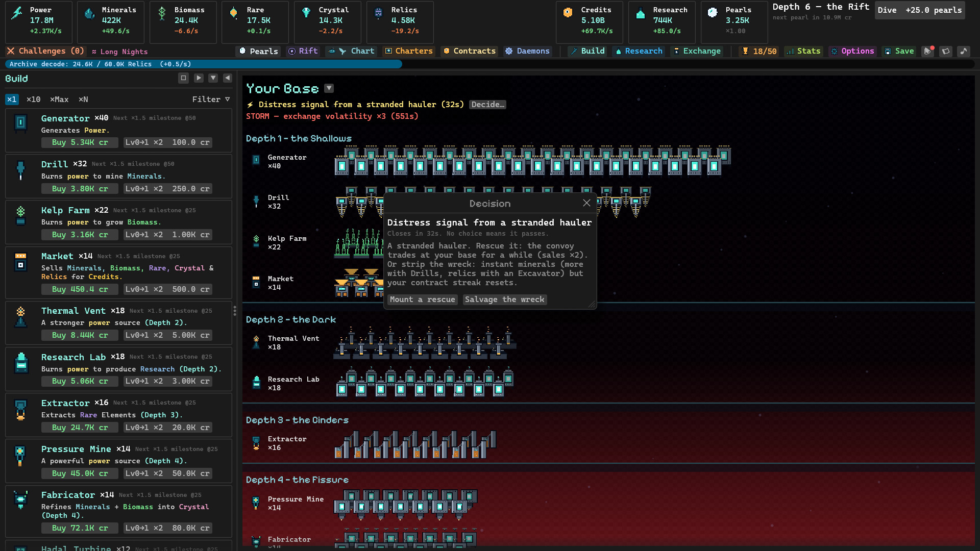Image resolution: width=980 pixels, height=551 pixels.
Task: Buy Generator for 5.34K cr
Action: tap(80, 142)
